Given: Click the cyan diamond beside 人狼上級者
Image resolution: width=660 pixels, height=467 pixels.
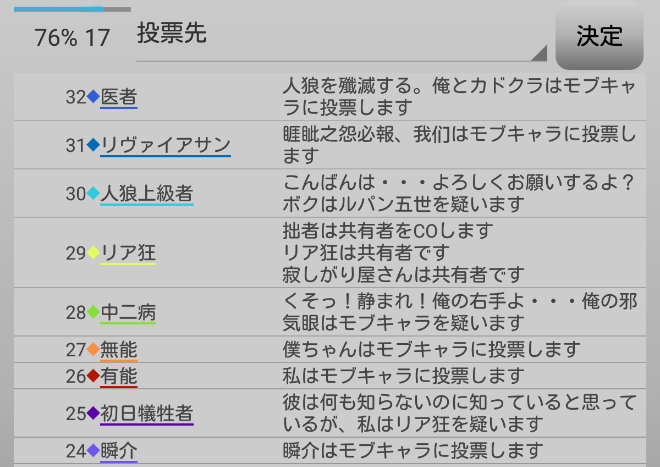Looking at the screenshot, I should pyautogui.click(x=93, y=194).
